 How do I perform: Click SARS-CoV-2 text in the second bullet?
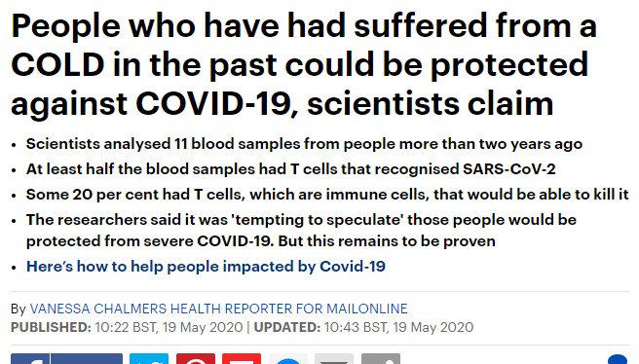point(509,169)
